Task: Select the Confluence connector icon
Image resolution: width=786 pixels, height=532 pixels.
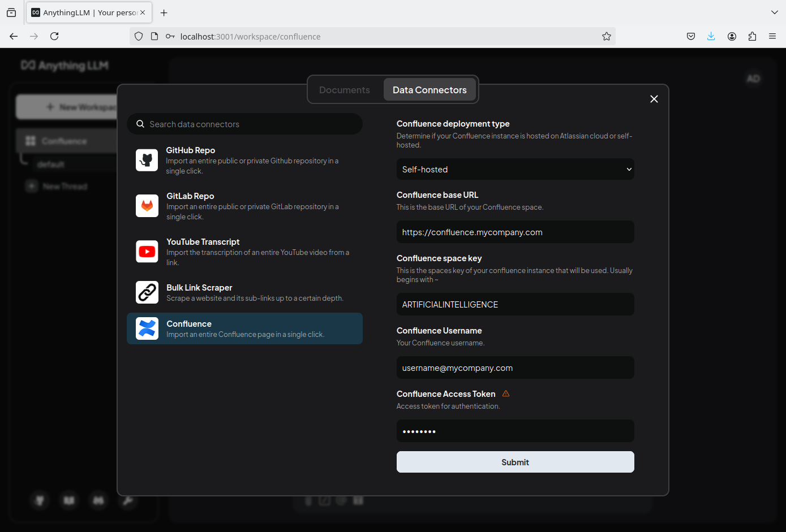Action: tap(147, 328)
